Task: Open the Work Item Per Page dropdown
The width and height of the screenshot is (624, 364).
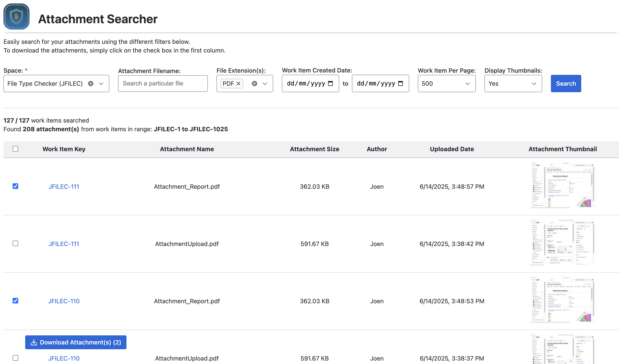Action: [x=447, y=84]
